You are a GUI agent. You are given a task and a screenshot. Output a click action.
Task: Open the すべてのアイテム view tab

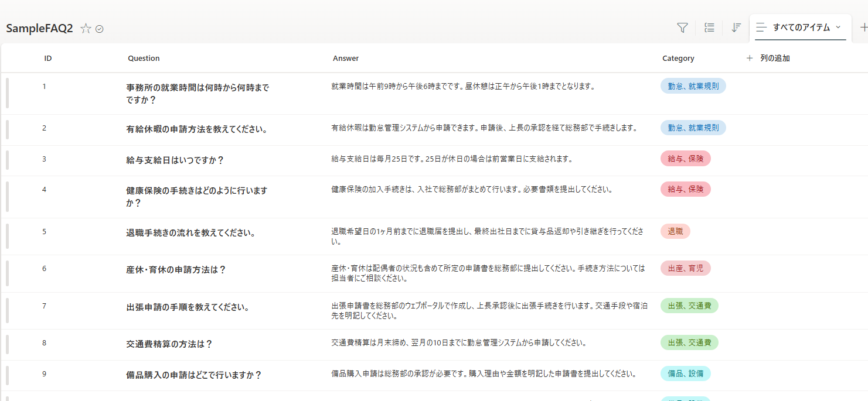click(801, 28)
